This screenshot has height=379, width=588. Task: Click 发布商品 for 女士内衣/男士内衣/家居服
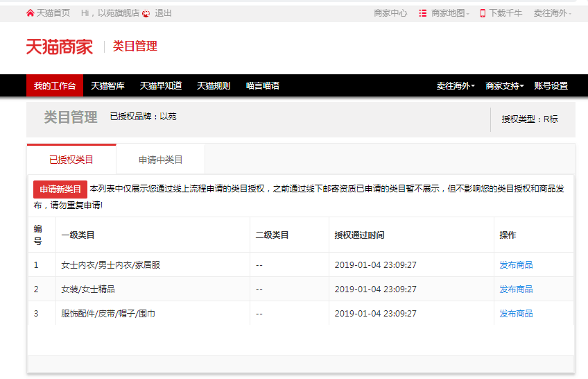[516, 265]
